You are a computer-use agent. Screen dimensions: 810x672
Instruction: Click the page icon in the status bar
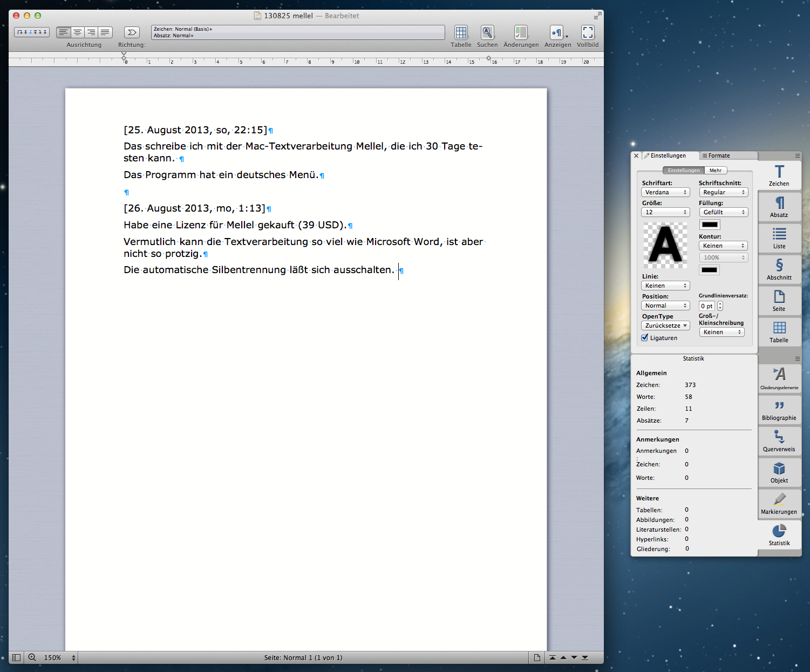tap(537, 657)
